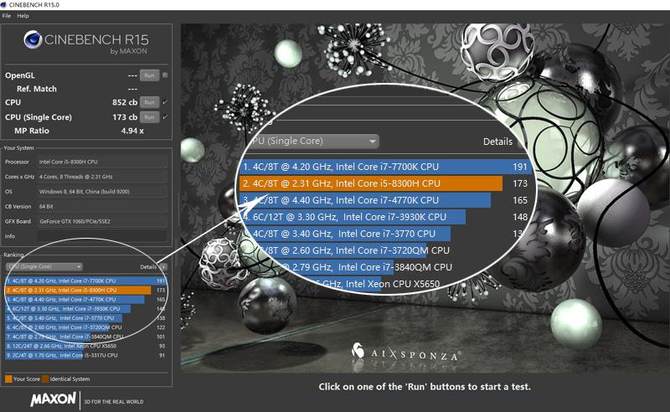
Task: Run the CPU (Single Core) benchmark
Action: click(x=150, y=117)
